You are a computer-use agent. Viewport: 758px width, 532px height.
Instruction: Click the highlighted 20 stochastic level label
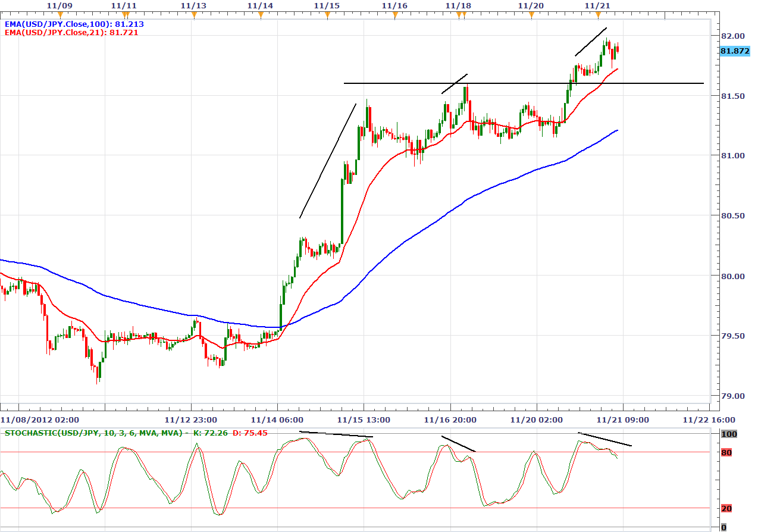[726, 508]
